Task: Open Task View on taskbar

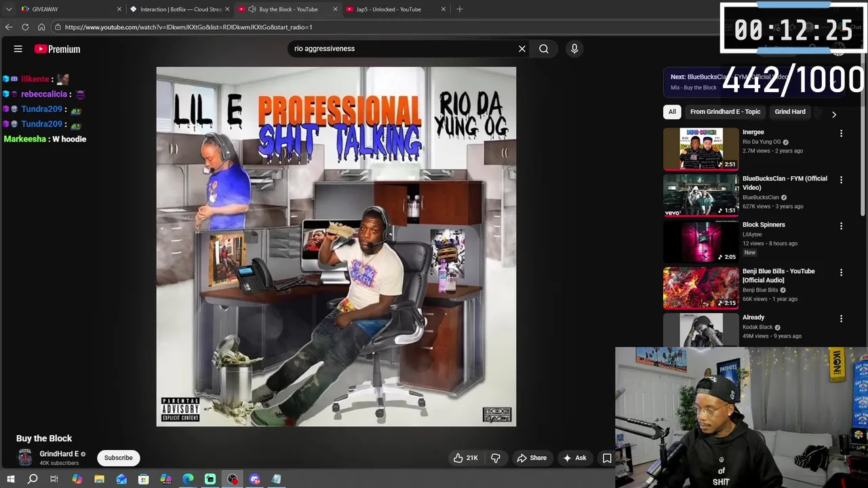Action: [x=54, y=479]
